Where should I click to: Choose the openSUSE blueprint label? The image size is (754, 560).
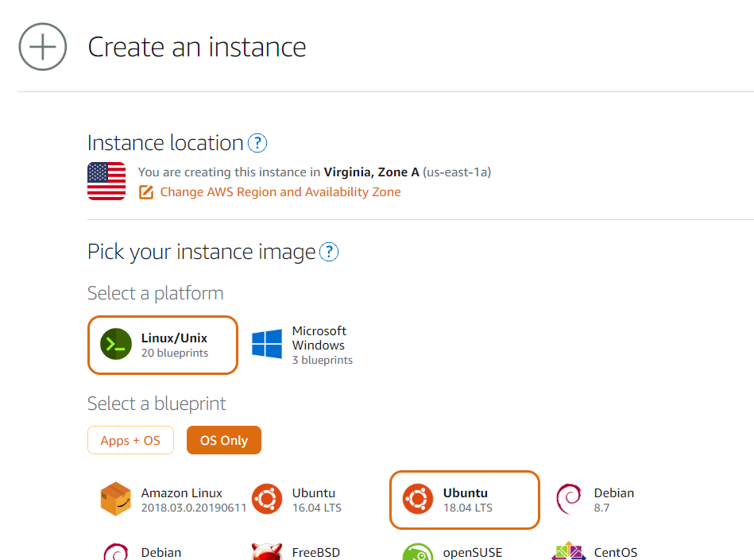click(473, 553)
